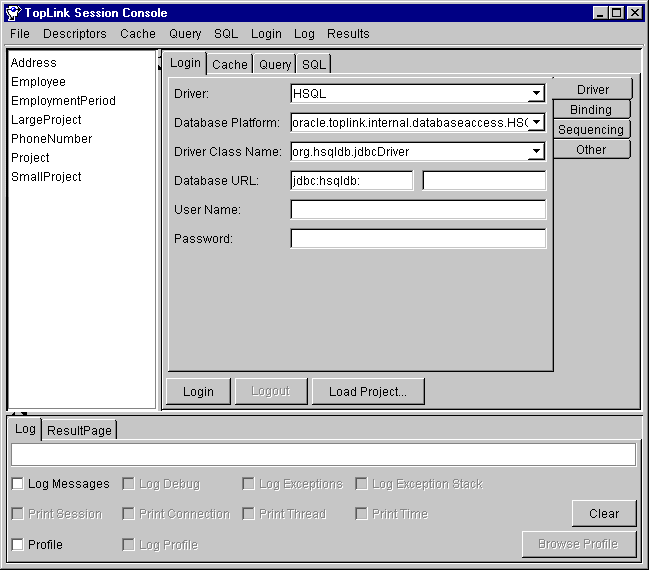Select the Driver side tab
The height and width of the screenshot is (570, 649).
click(x=593, y=89)
